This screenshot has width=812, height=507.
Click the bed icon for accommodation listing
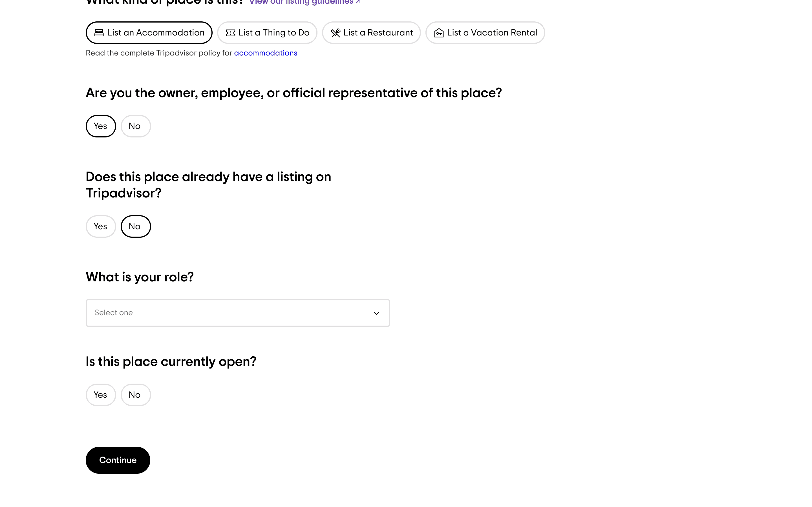(99, 32)
